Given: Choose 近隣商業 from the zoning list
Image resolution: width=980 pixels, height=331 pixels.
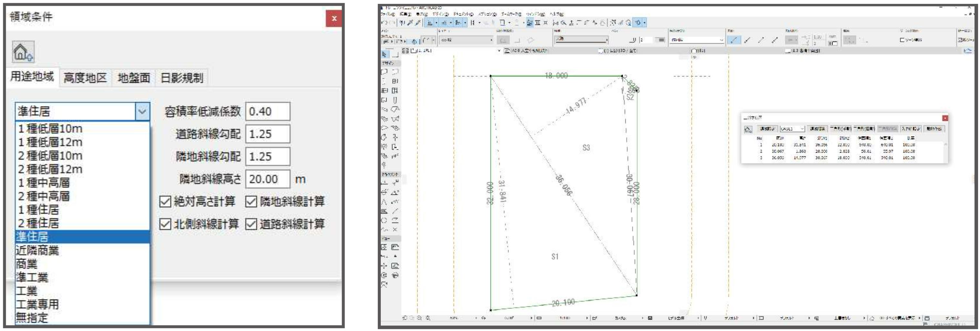Looking at the screenshot, I should [37, 250].
